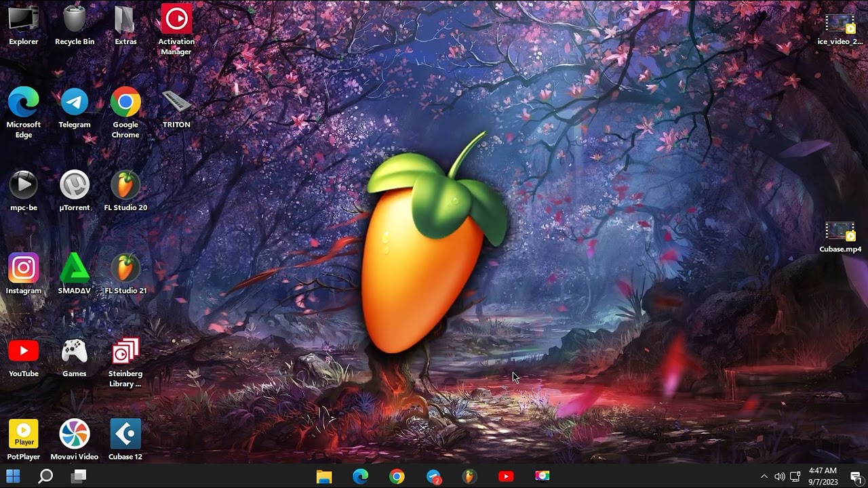This screenshot has width=868, height=488.
Task: Open the screen recorder taskbar icon
Action: (542, 476)
